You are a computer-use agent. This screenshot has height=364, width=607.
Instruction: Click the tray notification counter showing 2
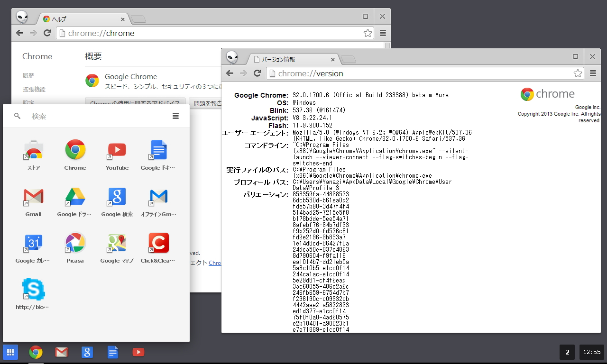pos(567,352)
